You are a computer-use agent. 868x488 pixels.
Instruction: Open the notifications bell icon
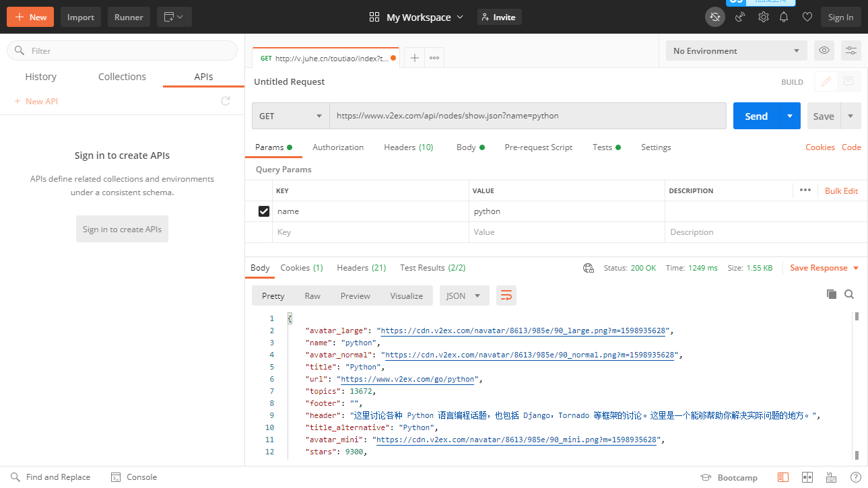tap(784, 17)
